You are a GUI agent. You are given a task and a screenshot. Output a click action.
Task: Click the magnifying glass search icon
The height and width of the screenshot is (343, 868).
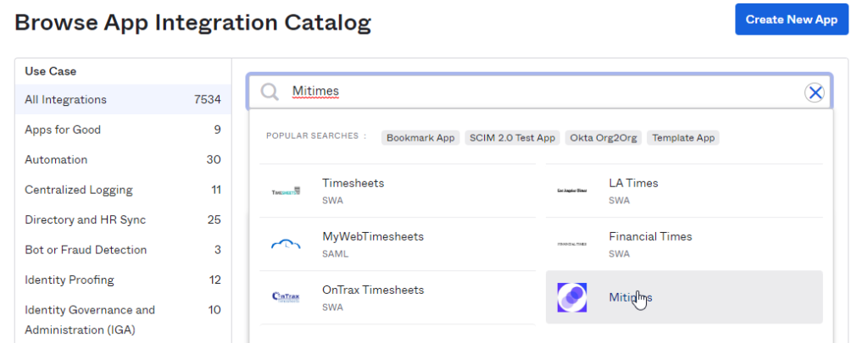pyautogui.click(x=270, y=92)
